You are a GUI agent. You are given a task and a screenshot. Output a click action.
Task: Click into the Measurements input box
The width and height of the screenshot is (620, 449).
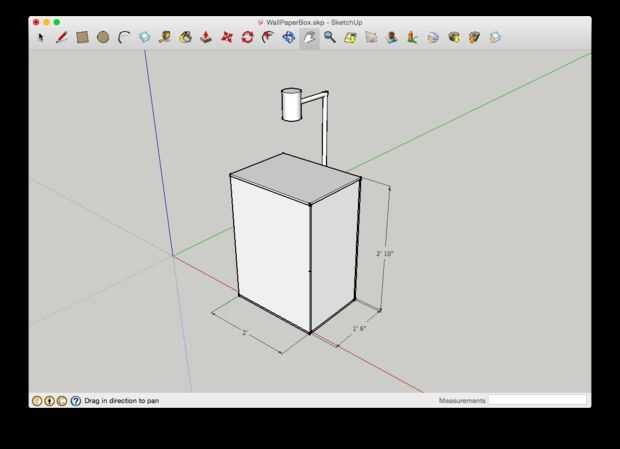pyautogui.click(x=538, y=400)
